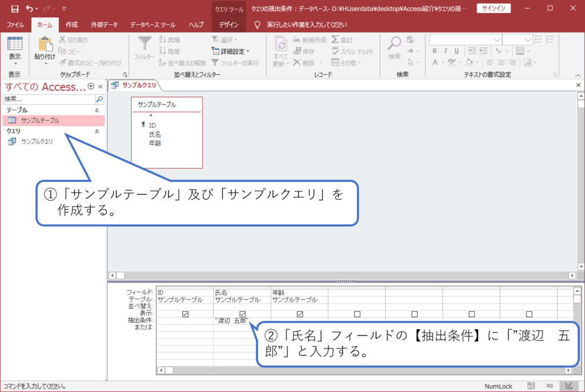Click フィルターの実行 toggle filter
The width and height of the screenshot is (585, 392).
(x=235, y=63)
